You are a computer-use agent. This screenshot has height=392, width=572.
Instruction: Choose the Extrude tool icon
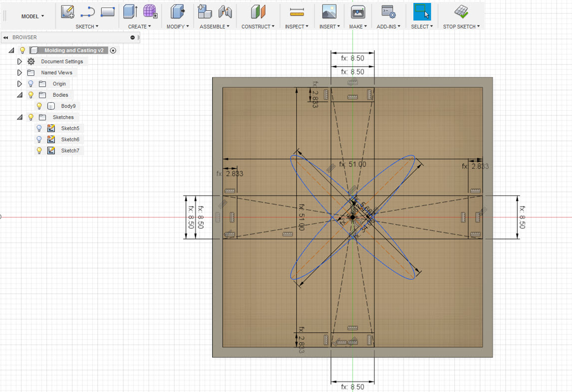click(130, 11)
